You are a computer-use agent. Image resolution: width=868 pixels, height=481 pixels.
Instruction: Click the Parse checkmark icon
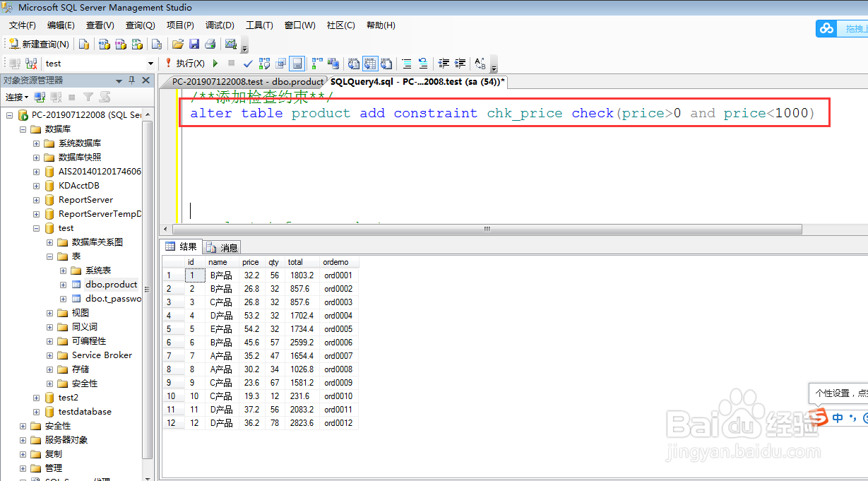(248, 64)
